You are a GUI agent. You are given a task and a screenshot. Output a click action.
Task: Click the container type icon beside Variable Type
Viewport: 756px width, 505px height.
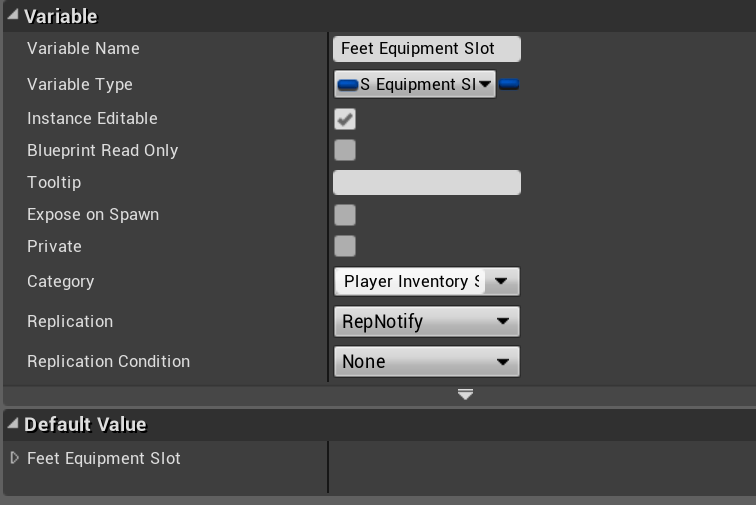pos(509,85)
